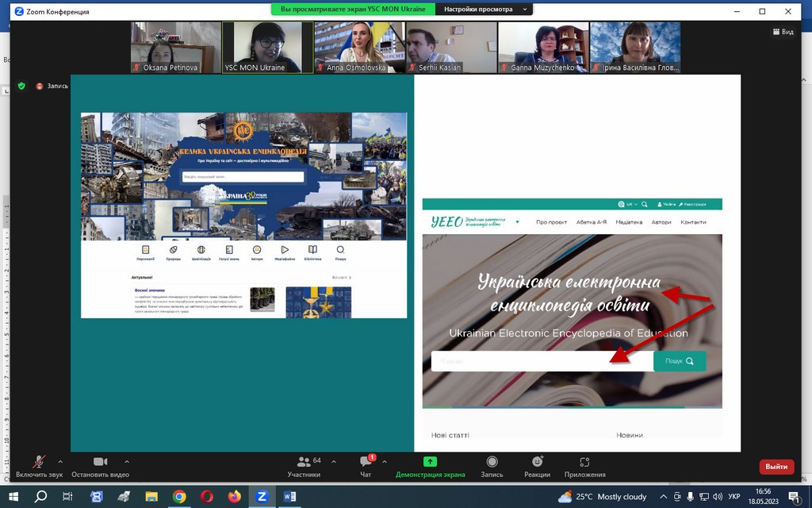Open the Участники participants panel

[x=304, y=462]
